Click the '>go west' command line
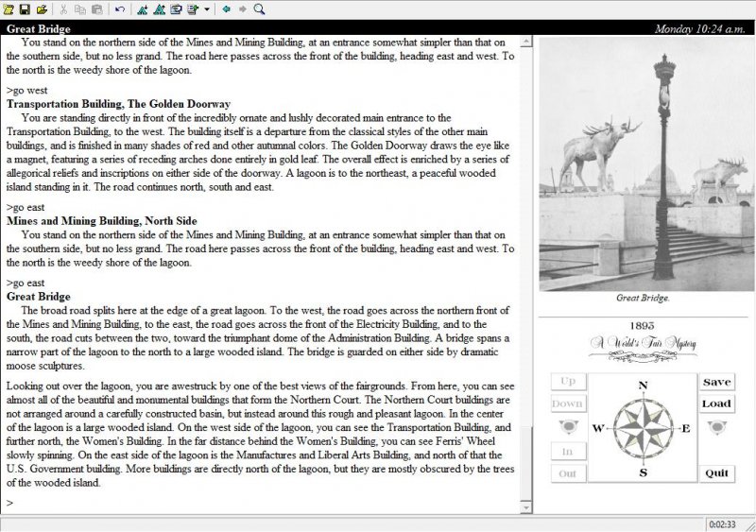Screen dimensions: 756x532 click(x=27, y=91)
